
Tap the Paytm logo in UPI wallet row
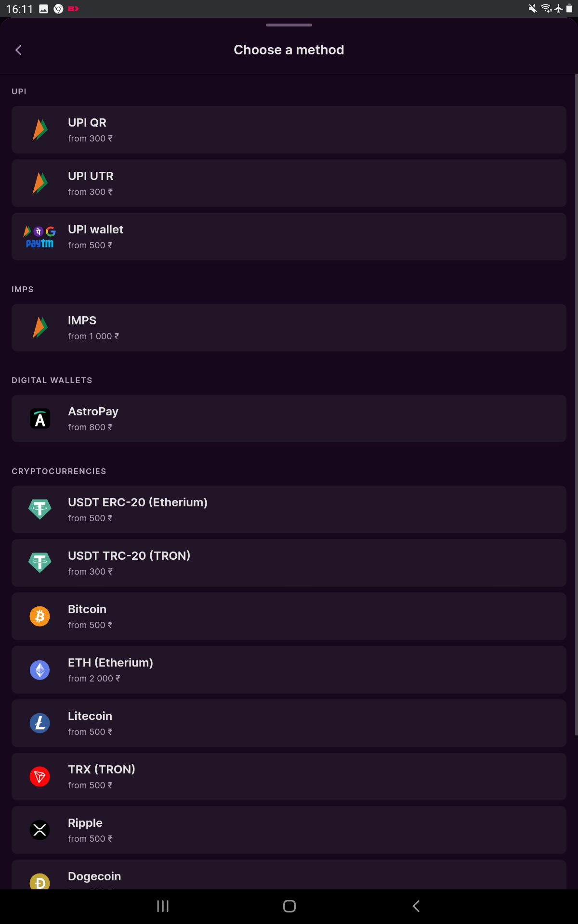pyautogui.click(x=39, y=244)
